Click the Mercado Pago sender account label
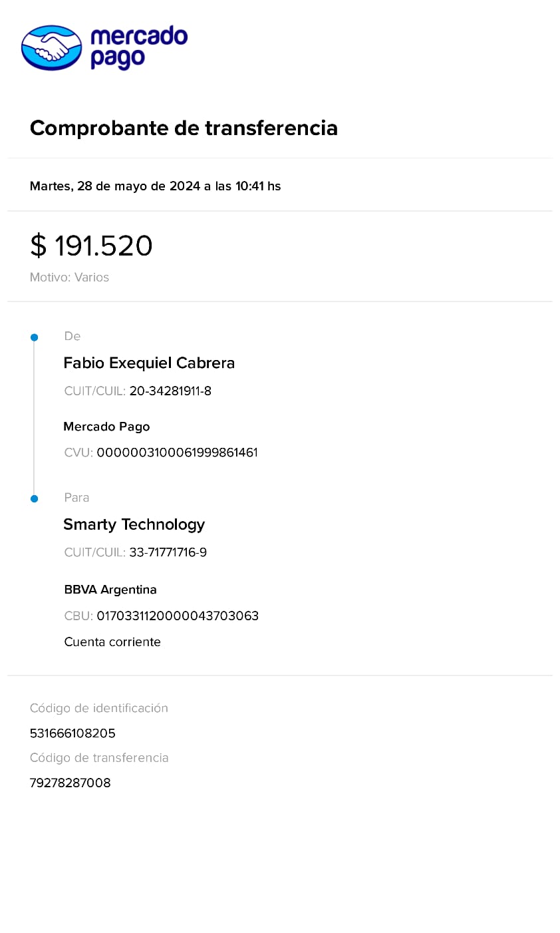 pos(106,427)
